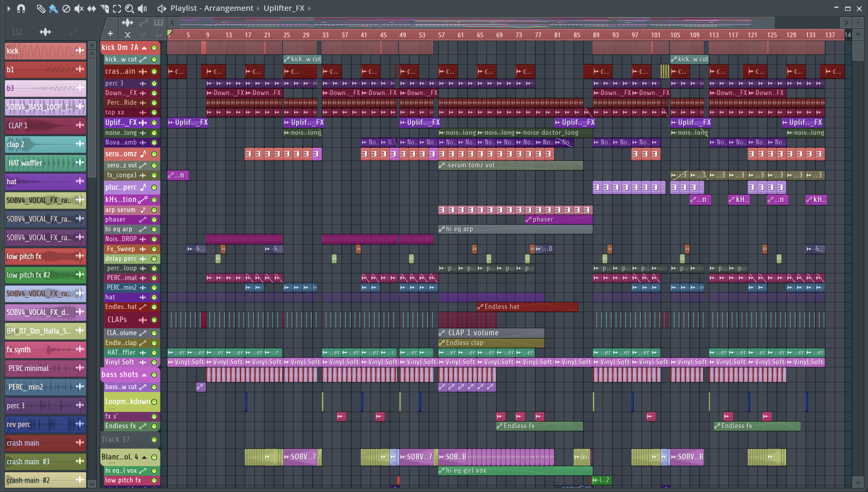Select the Delete tool
Viewport: 868px width, 492px height.
pyautogui.click(x=66, y=8)
